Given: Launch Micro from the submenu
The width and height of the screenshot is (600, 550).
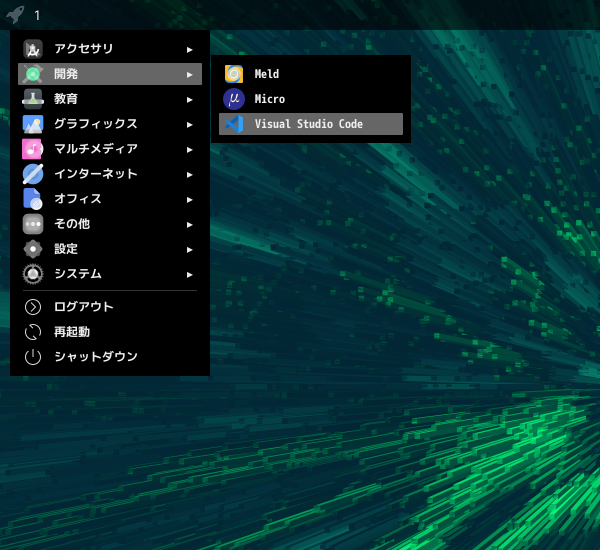Looking at the screenshot, I should [311, 99].
